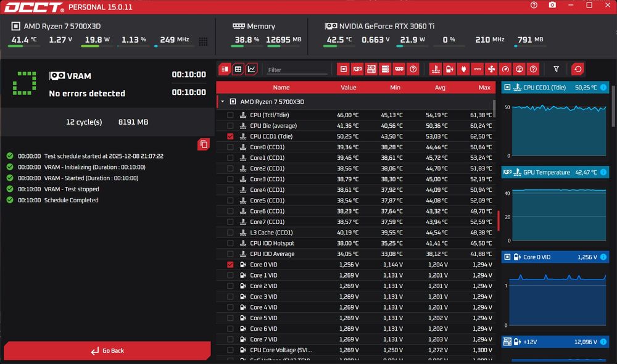
Task: Uncheck the Core 0 VID checkbox
Action: click(230, 265)
